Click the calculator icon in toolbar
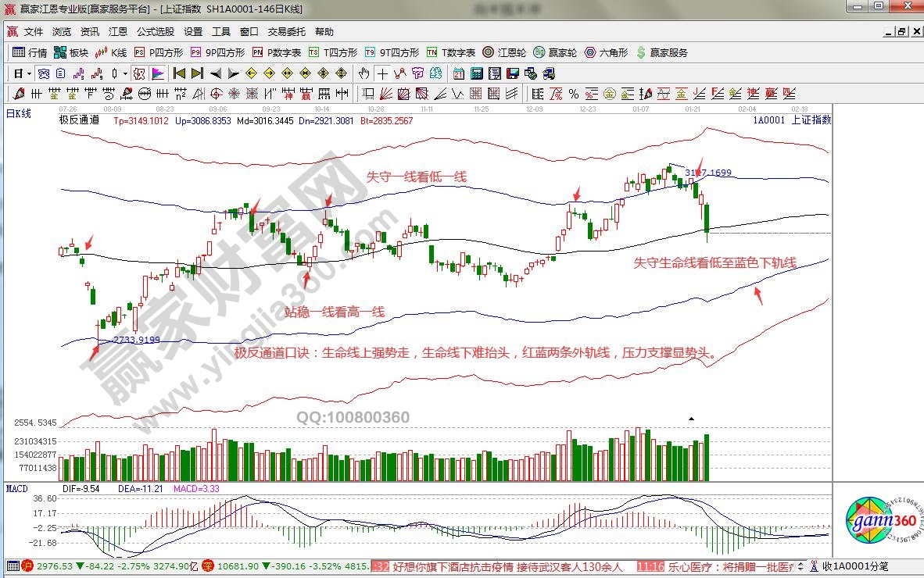 [476, 74]
